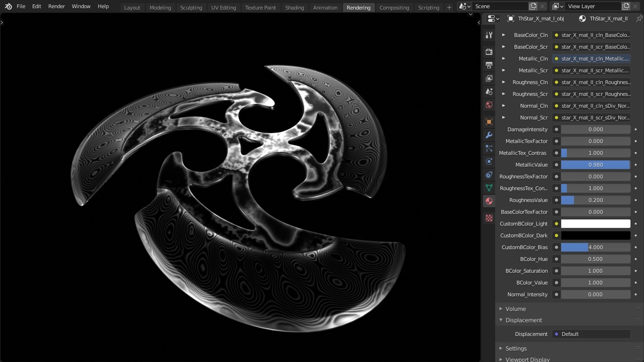This screenshot has width=644, height=362.
Task: Click the star_X_mat_II_scr_BaseColo texture field
Action: pyautogui.click(x=591, y=47)
